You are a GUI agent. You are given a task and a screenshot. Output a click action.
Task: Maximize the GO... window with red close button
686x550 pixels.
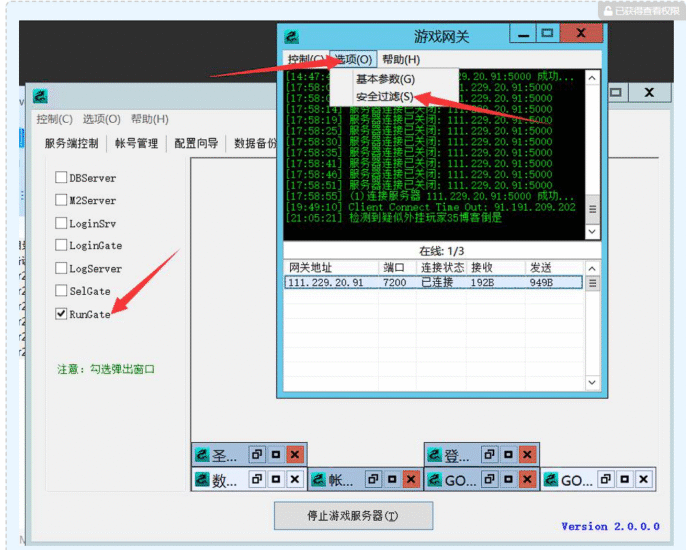coord(508,480)
